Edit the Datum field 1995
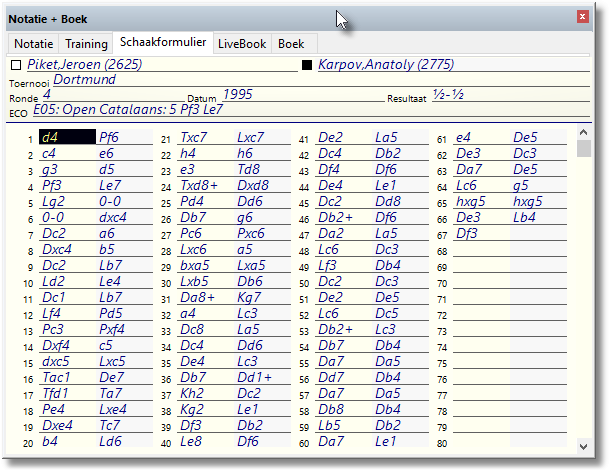Viewport: 610px width, 473px height. coord(238,94)
